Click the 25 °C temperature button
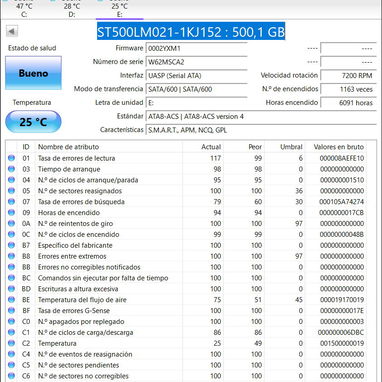The image size is (382, 382). point(33,122)
